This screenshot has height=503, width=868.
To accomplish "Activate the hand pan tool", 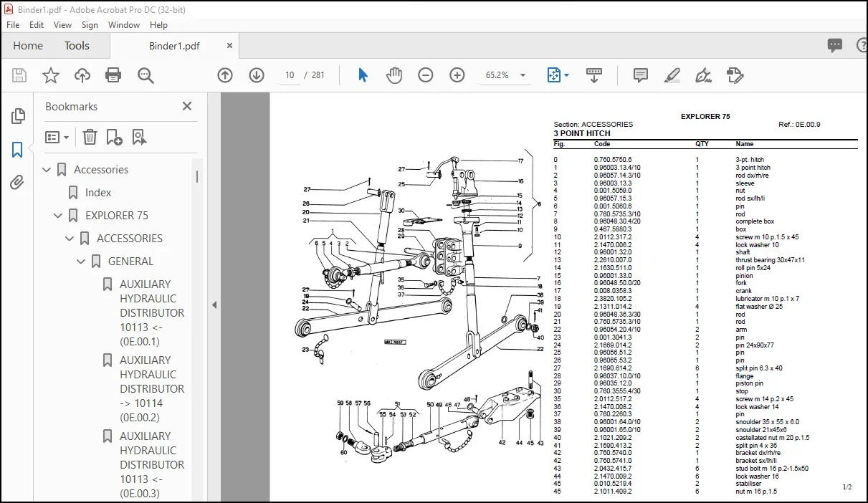I will point(394,75).
